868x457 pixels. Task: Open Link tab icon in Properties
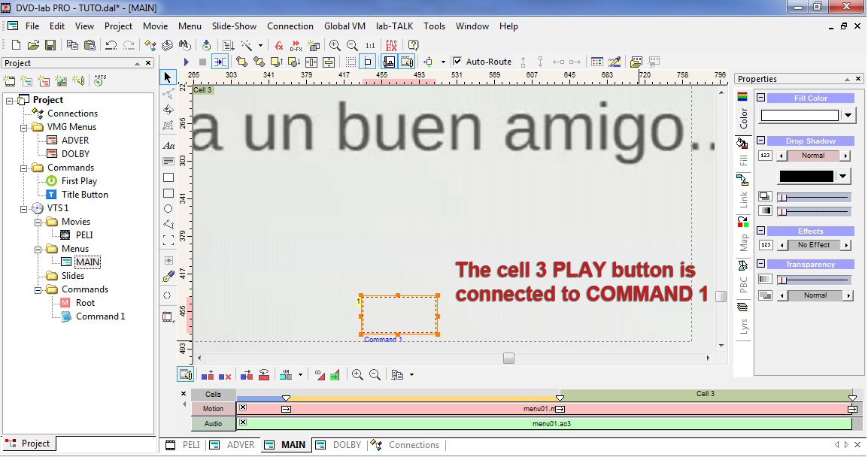pyautogui.click(x=742, y=180)
